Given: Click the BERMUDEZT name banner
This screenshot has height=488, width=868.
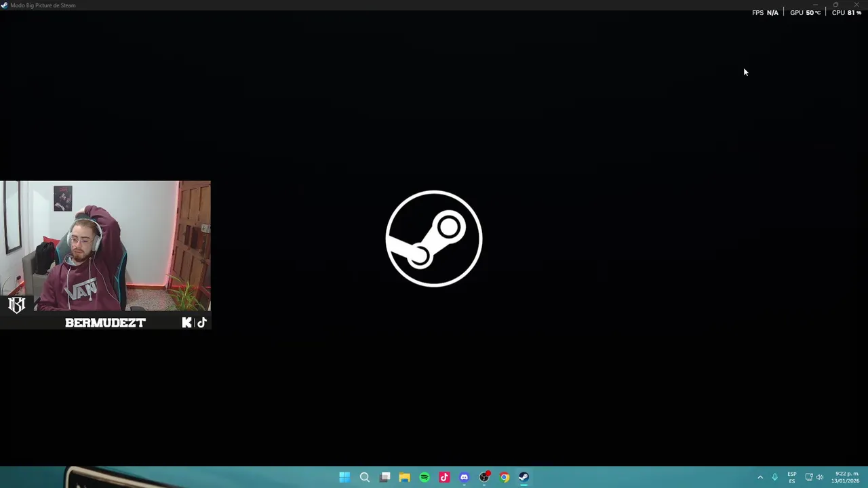Looking at the screenshot, I should (105, 323).
